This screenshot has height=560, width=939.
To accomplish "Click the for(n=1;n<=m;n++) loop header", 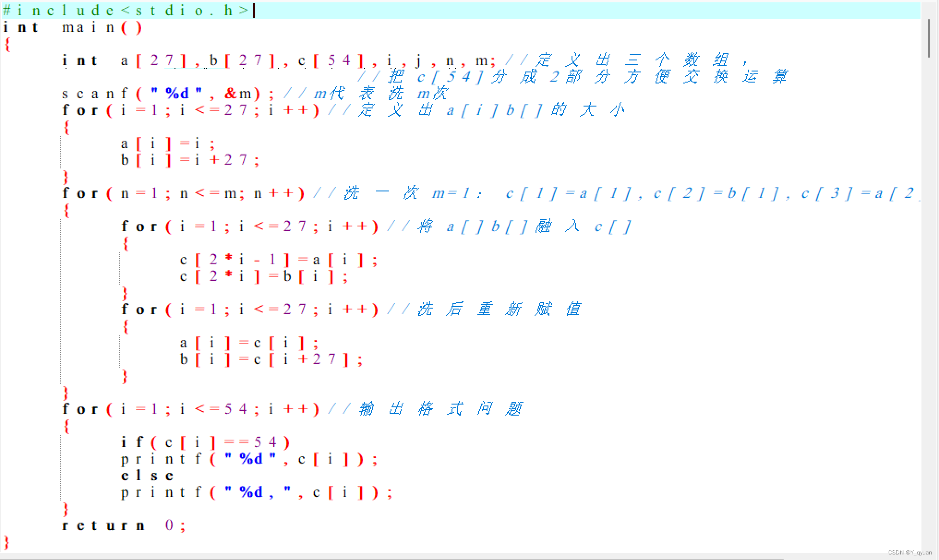I will [183, 193].
